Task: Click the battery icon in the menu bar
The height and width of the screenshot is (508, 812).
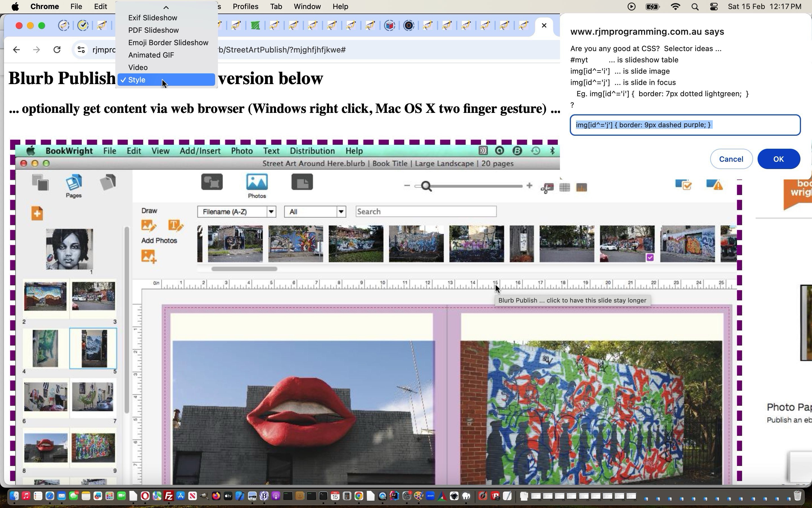Action: click(x=653, y=7)
